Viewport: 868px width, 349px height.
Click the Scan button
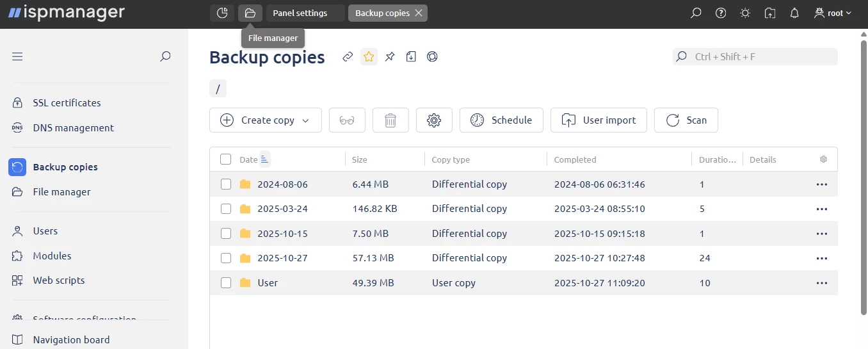(686, 120)
